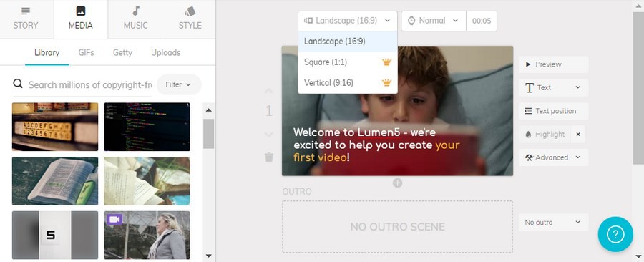Collapse the Landscape (16:9) format dropdown
This screenshot has width=644, height=262.
click(x=348, y=21)
